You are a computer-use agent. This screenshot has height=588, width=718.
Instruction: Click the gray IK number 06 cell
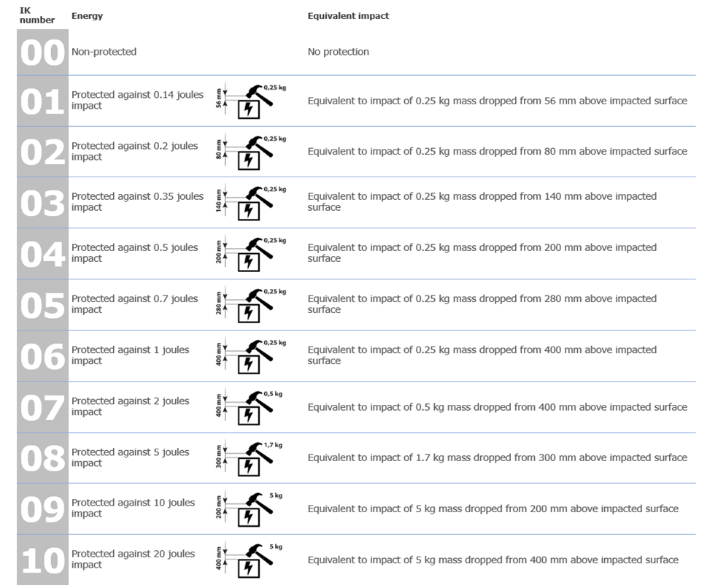(x=42, y=356)
